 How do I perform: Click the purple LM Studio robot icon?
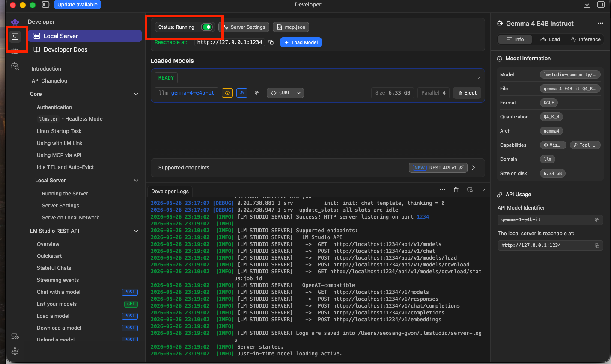(15, 22)
